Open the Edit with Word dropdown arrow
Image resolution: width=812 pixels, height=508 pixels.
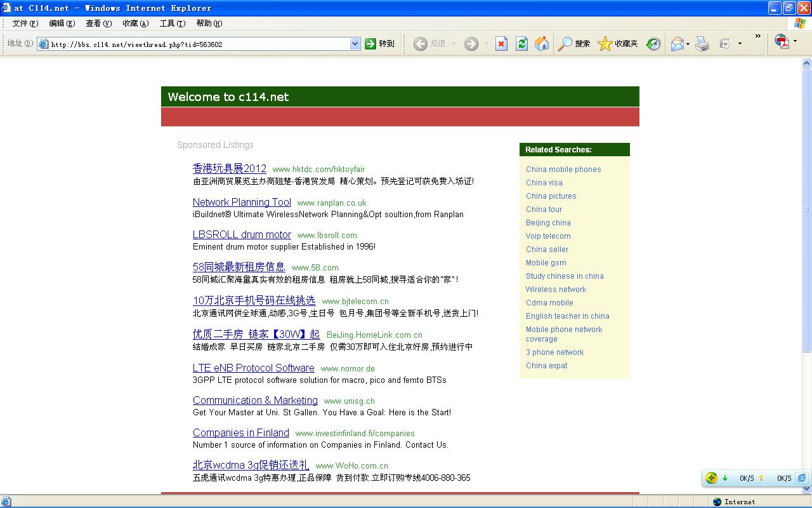[x=740, y=44]
